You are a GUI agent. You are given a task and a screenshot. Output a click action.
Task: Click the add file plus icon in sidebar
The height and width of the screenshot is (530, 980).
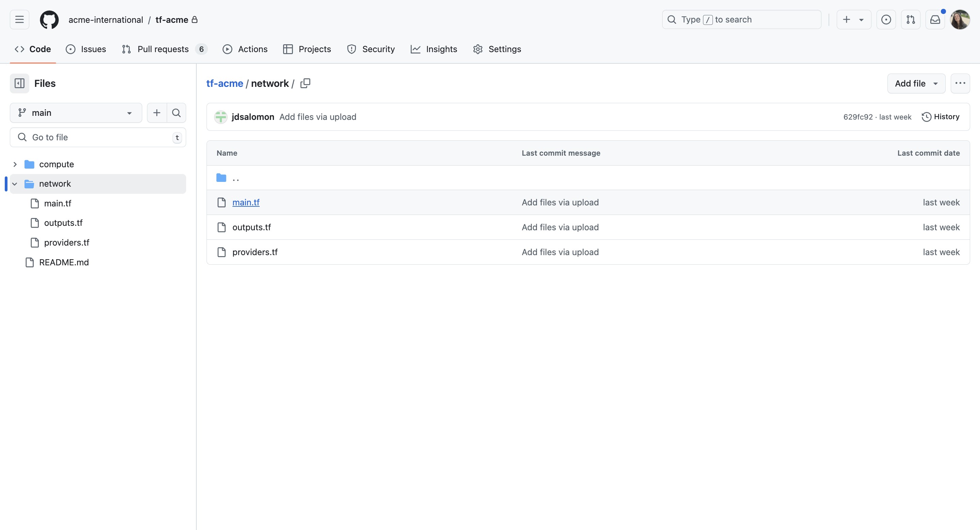(157, 113)
